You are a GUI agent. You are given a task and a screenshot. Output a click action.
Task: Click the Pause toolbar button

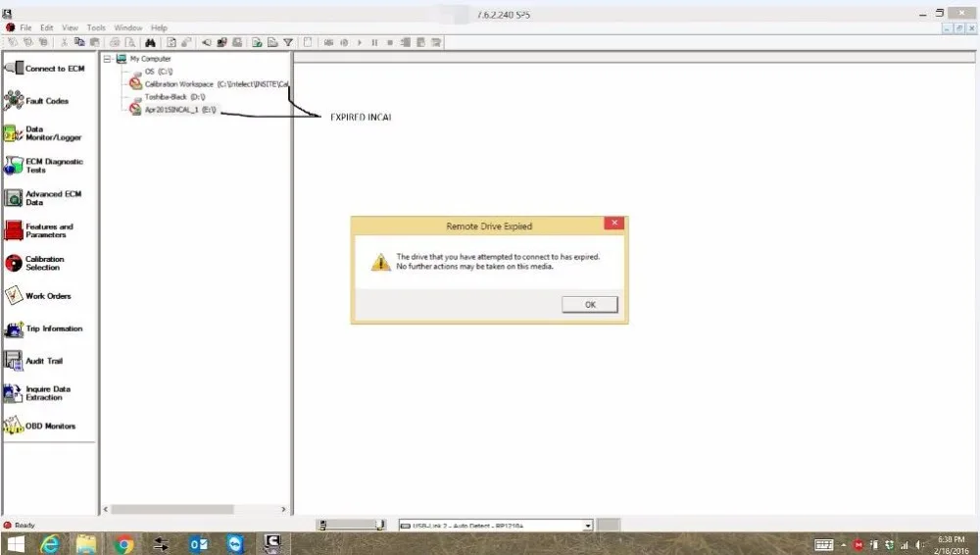pyautogui.click(x=374, y=42)
